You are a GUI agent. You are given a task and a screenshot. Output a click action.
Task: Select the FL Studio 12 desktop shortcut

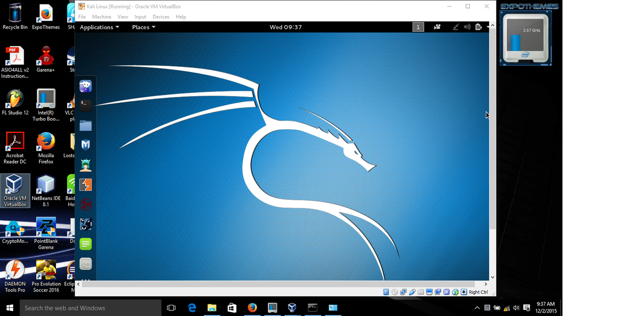tap(15, 102)
